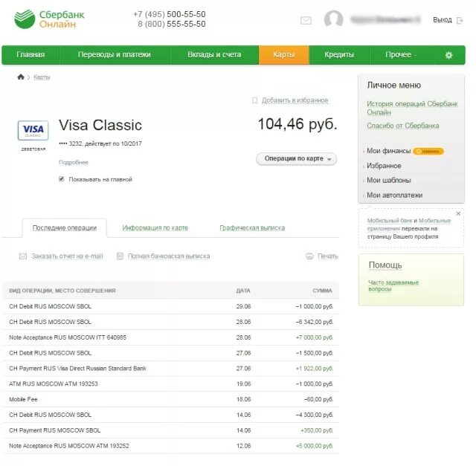Click phone number +7 (495) 500-55-50
Image resolution: width=476 pixels, height=466 pixels.
pos(170,14)
